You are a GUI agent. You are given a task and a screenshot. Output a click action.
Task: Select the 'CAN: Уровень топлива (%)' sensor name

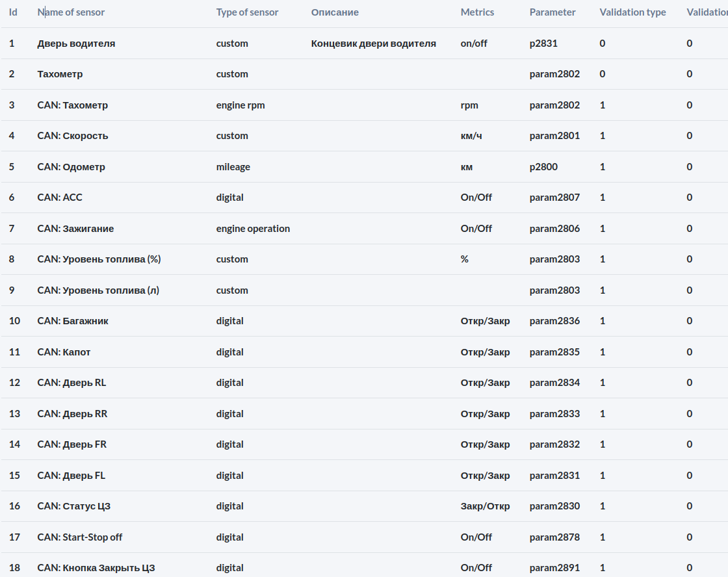click(99, 259)
